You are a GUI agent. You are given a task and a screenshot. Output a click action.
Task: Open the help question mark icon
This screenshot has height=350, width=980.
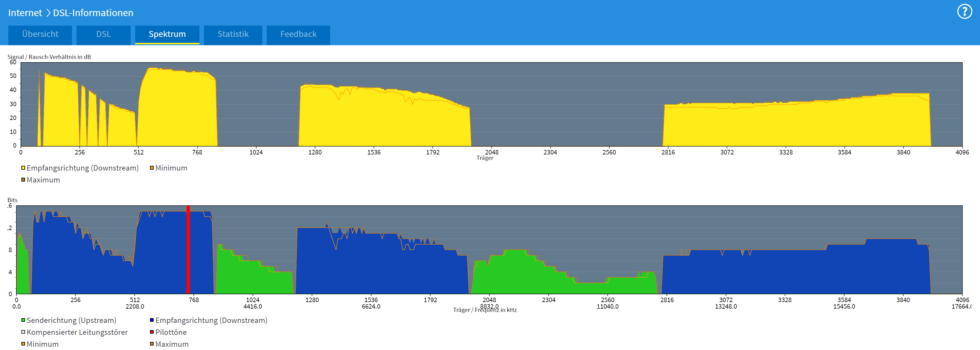(x=965, y=12)
